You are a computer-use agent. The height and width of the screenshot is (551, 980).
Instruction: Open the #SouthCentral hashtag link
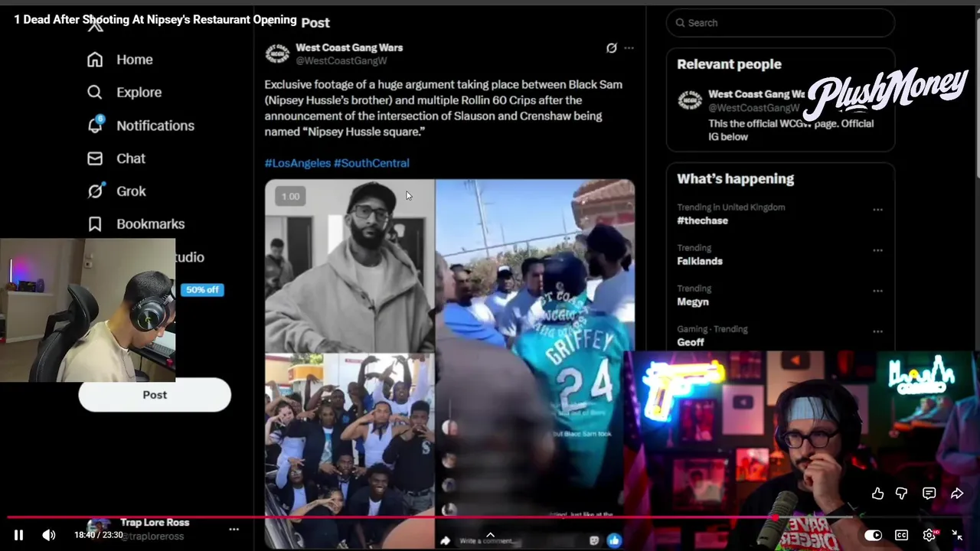(x=371, y=163)
